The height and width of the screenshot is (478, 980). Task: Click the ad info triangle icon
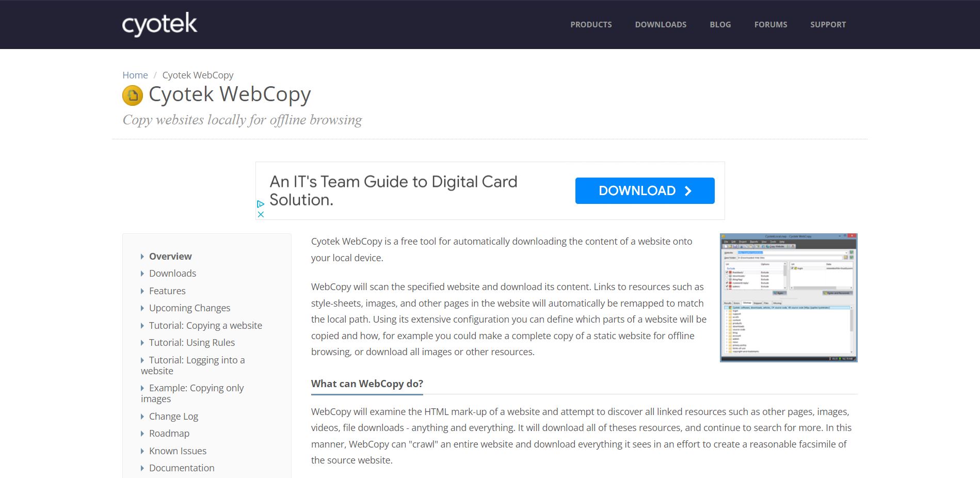pos(261,204)
